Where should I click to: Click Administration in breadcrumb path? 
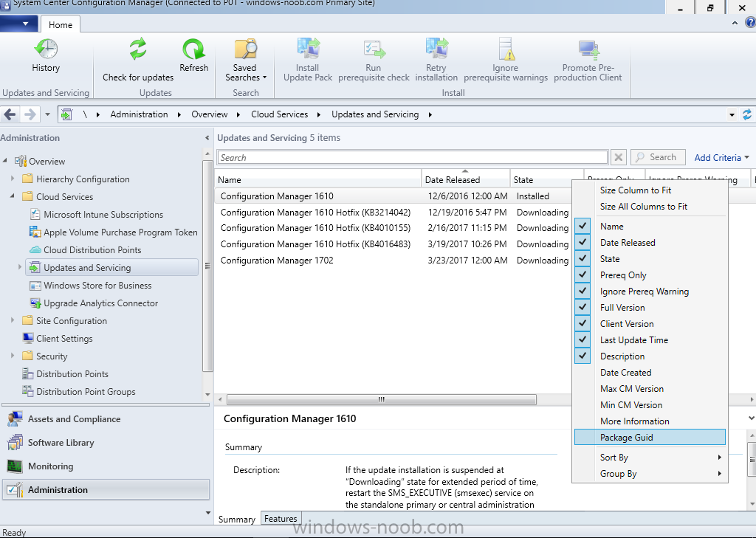139,114
